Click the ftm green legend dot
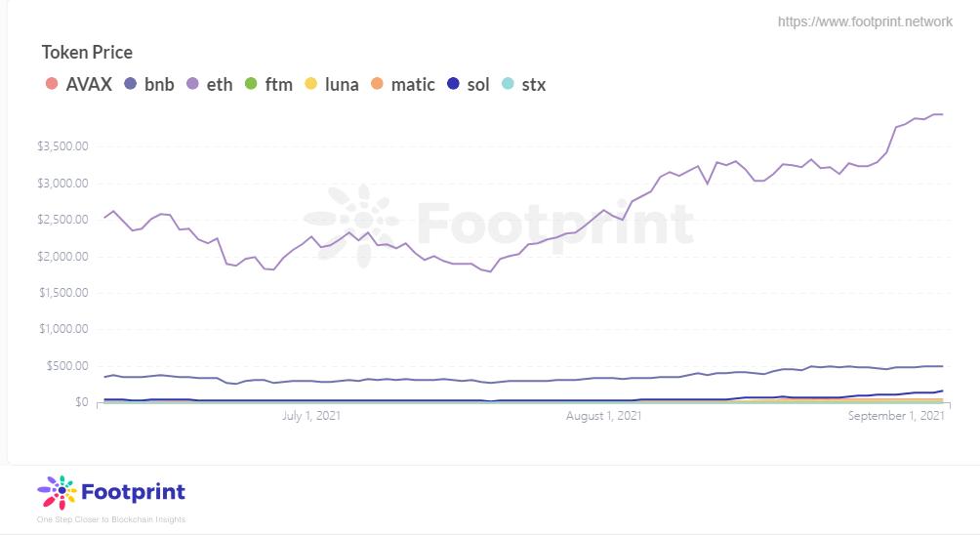This screenshot has height=535, width=980. [251, 84]
